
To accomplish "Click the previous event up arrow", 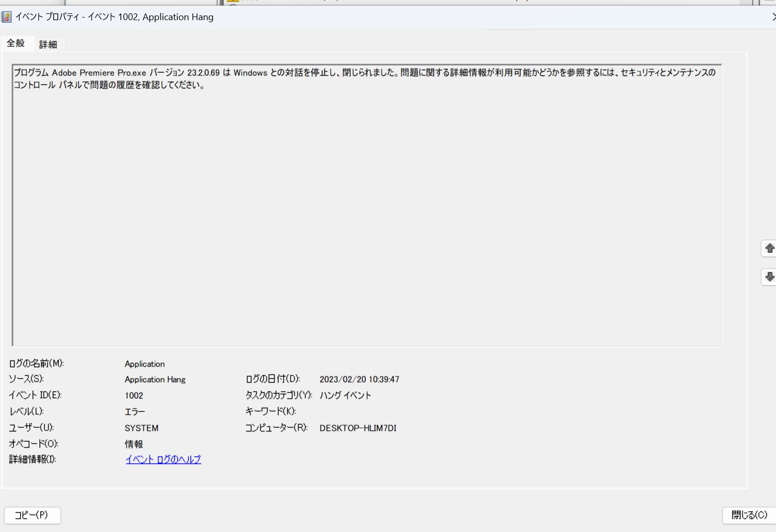I will click(769, 248).
